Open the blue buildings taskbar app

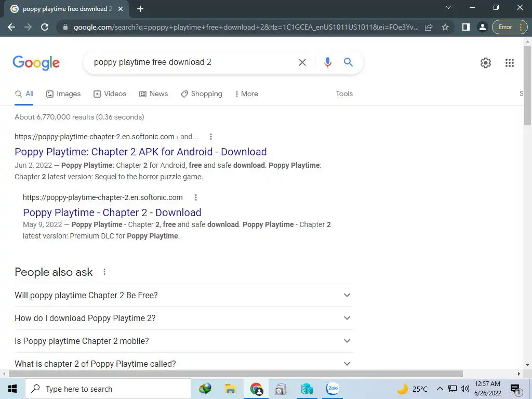click(307, 389)
